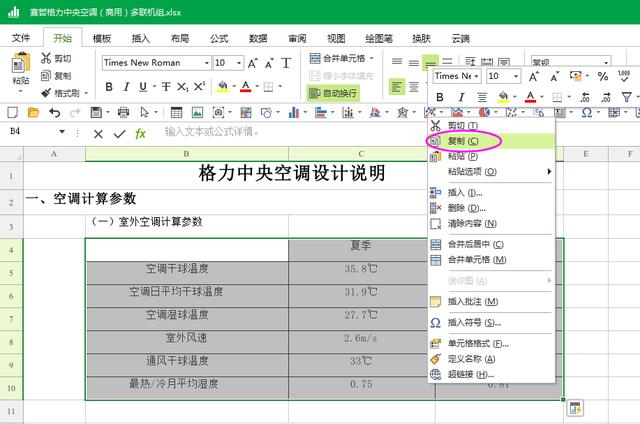Click the ribbon red font color A

click(x=245, y=87)
